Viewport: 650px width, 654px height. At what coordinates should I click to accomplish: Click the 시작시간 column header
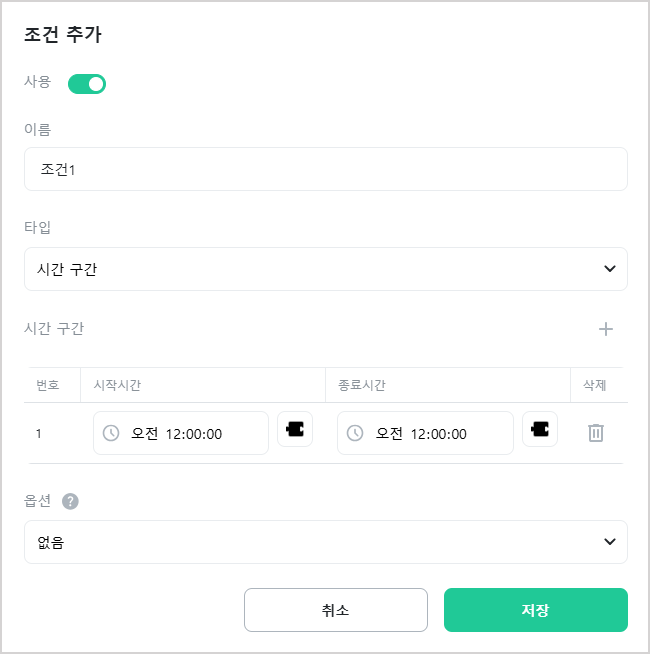click(x=117, y=385)
